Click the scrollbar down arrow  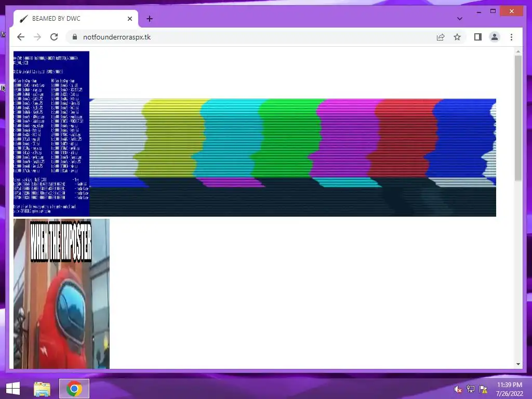(518, 364)
